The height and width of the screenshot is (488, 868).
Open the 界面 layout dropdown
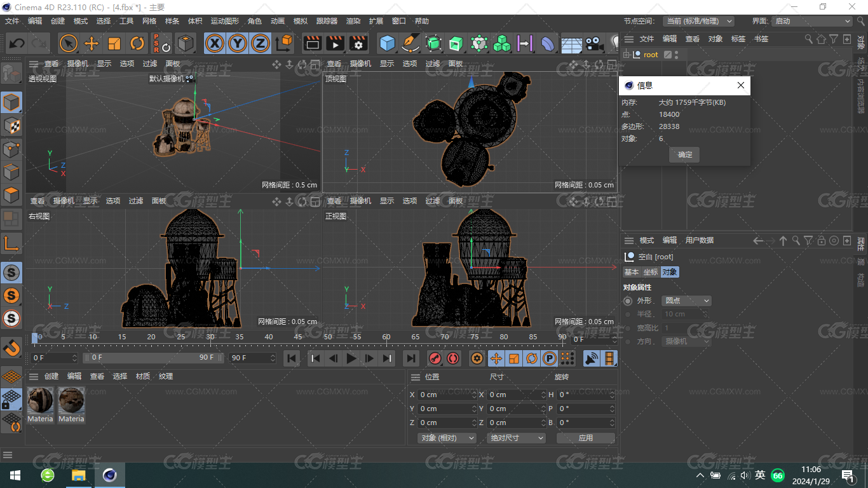[812, 21]
